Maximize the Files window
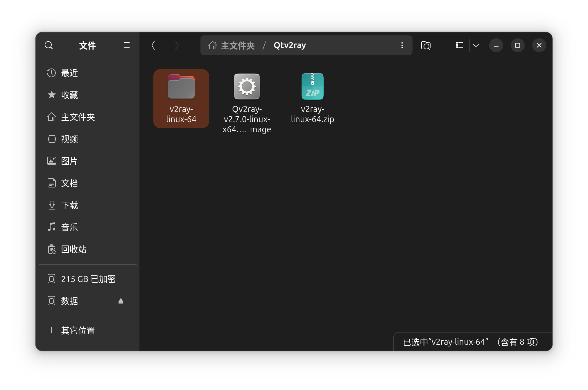 coord(518,45)
